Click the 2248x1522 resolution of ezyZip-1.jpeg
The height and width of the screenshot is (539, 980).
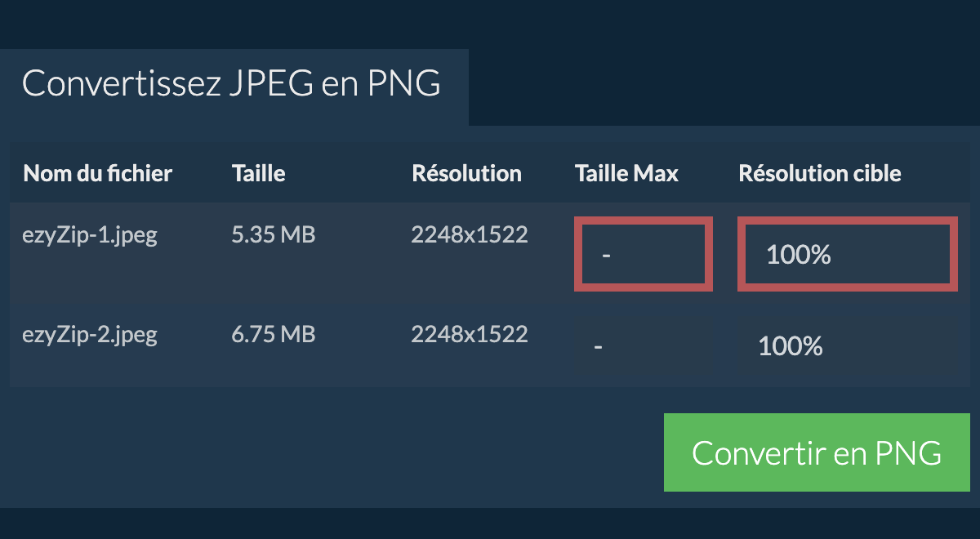tap(470, 234)
